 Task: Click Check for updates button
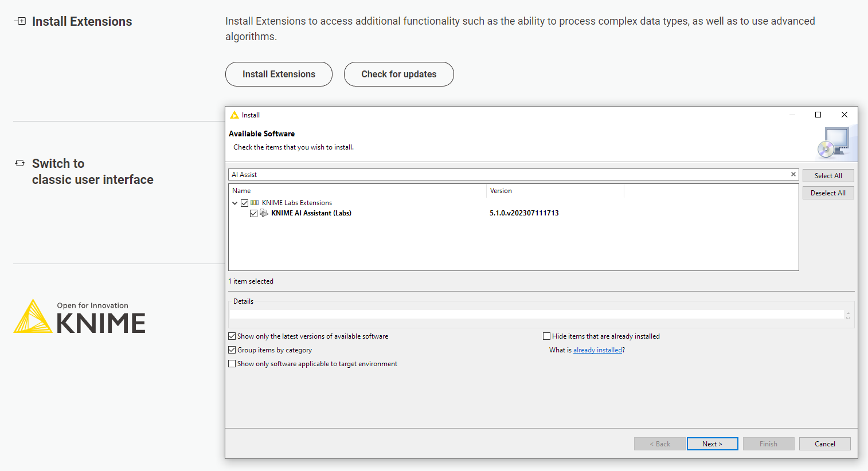pos(399,74)
